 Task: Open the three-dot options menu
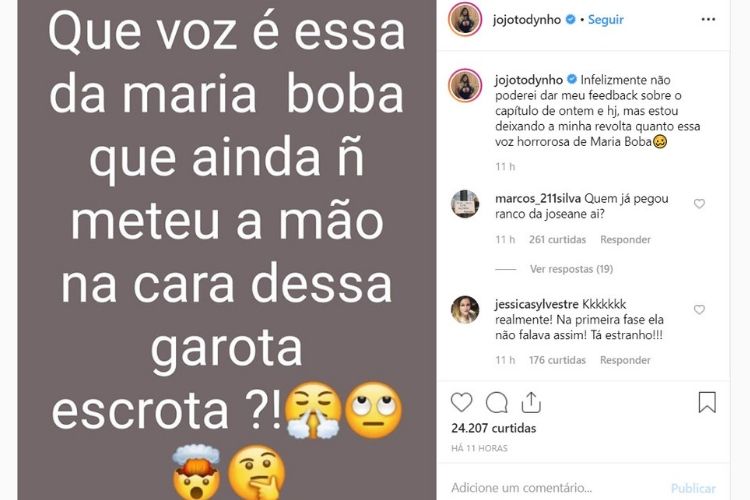click(708, 19)
